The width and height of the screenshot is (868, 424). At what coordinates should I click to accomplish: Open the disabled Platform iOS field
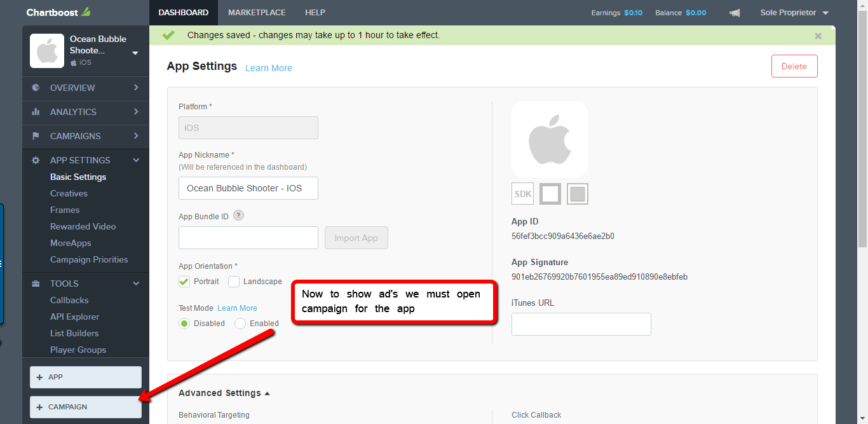(x=248, y=128)
